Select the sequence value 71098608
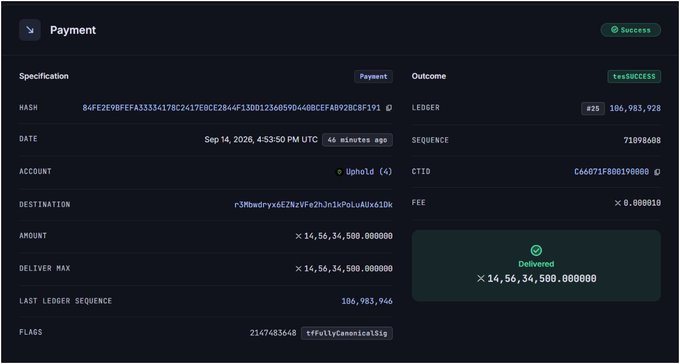The width and height of the screenshot is (680, 364). [642, 140]
